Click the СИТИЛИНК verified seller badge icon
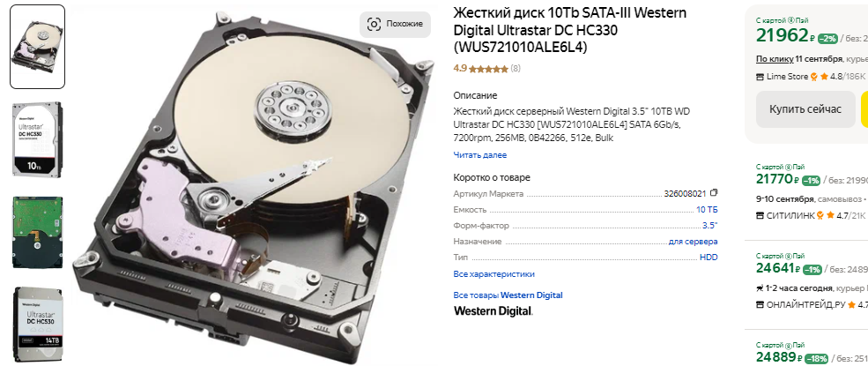 820,215
